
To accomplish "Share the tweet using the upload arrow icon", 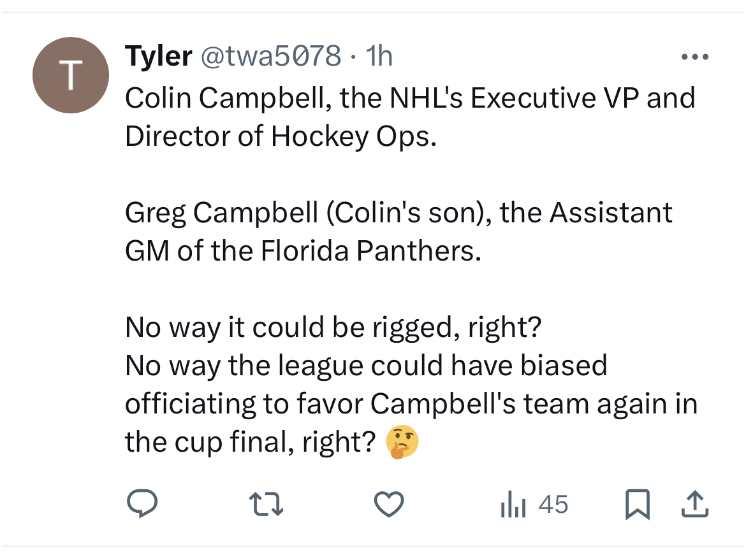I will [695, 503].
